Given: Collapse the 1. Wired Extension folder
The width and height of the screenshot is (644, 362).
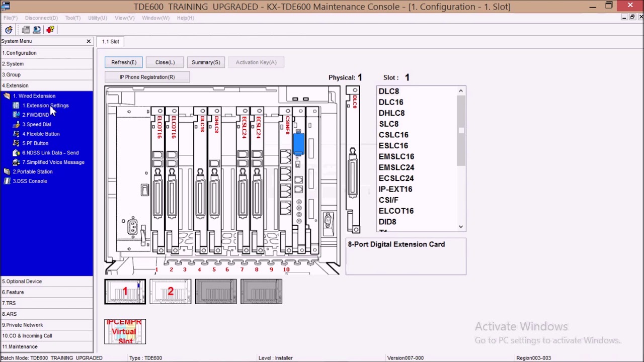Looking at the screenshot, I should tap(7, 96).
